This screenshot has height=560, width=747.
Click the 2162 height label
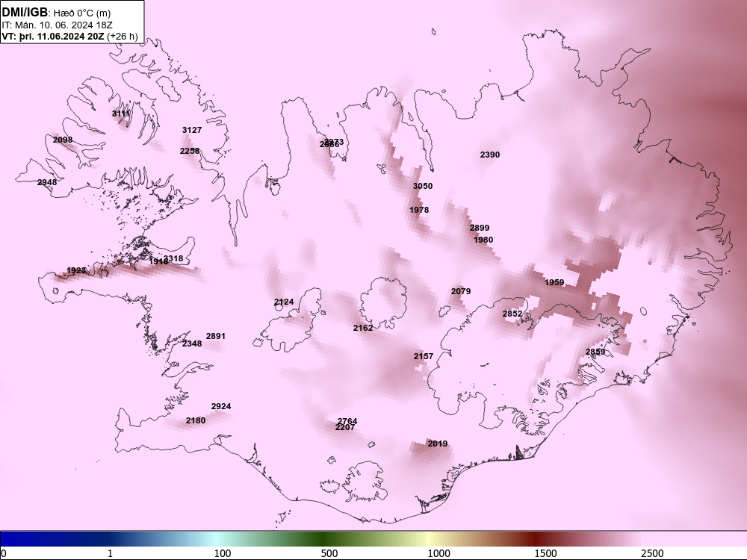click(x=363, y=328)
